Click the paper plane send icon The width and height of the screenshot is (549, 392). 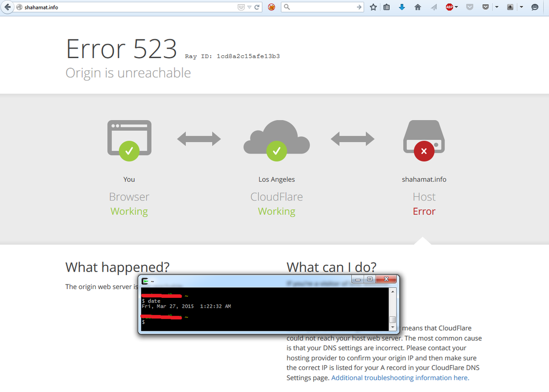434,7
